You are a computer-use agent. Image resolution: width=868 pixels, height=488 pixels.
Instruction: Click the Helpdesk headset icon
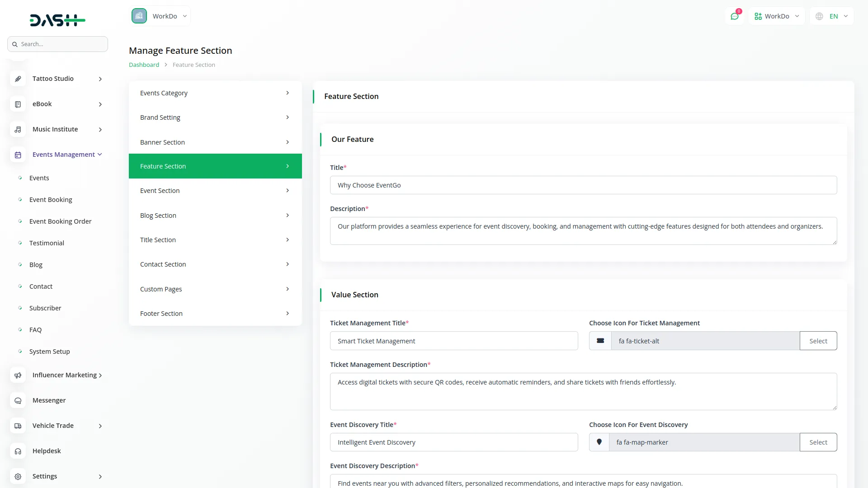pyautogui.click(x=18, y=451)
